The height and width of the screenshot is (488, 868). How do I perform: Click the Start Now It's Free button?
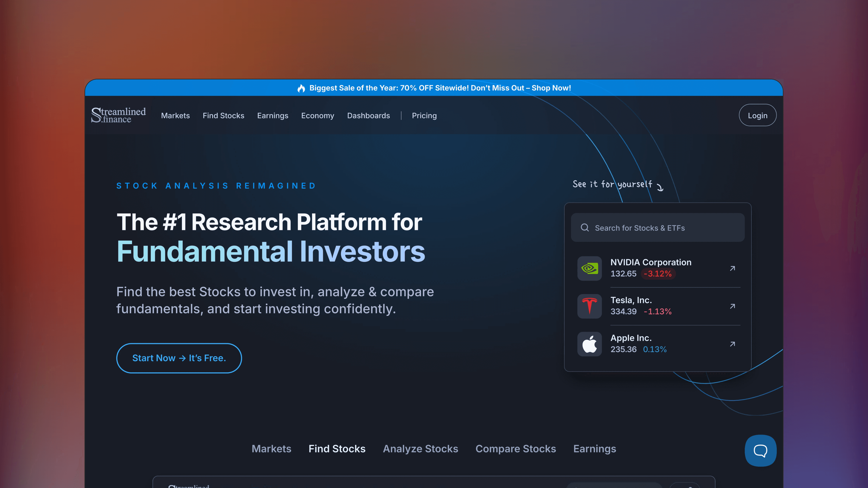(179, 358)
